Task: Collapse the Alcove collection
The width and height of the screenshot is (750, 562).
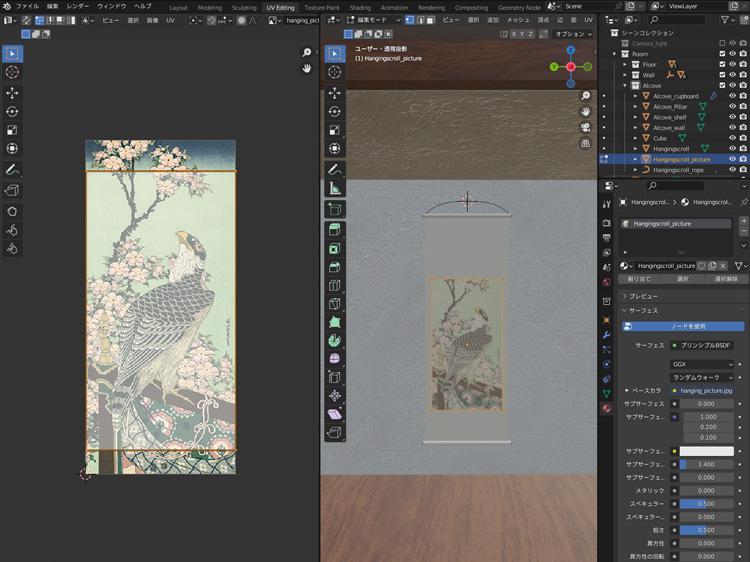Action: [624, 86]
